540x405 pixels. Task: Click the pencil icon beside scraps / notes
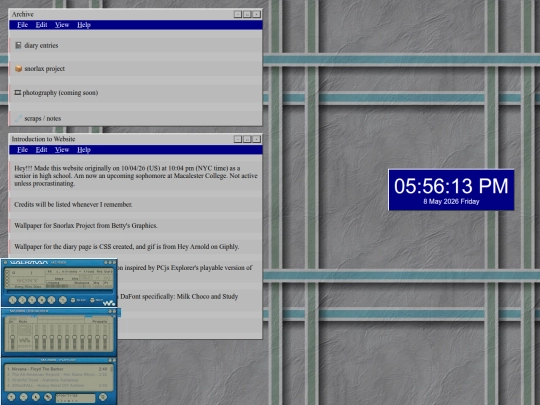click(x=18, y=118)
